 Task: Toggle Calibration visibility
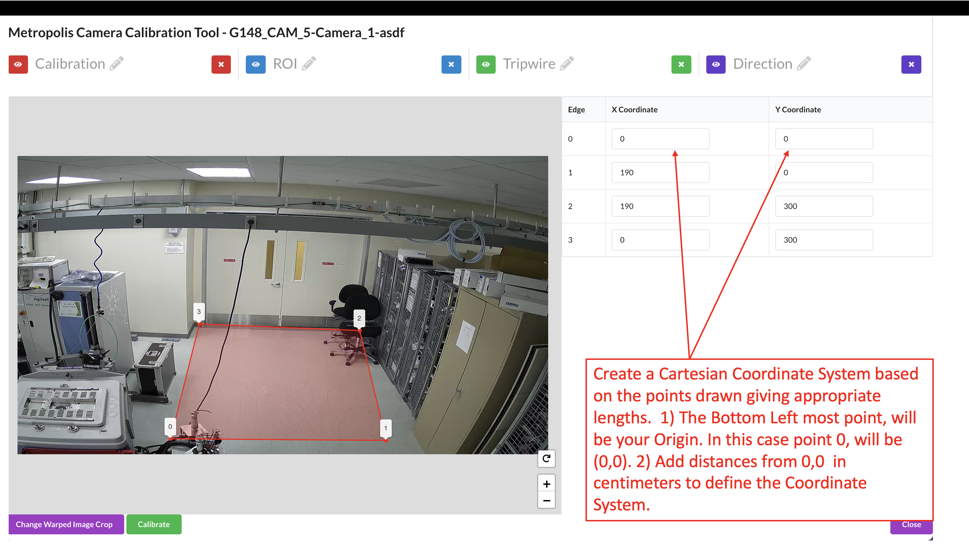click(x=18, y=64)
